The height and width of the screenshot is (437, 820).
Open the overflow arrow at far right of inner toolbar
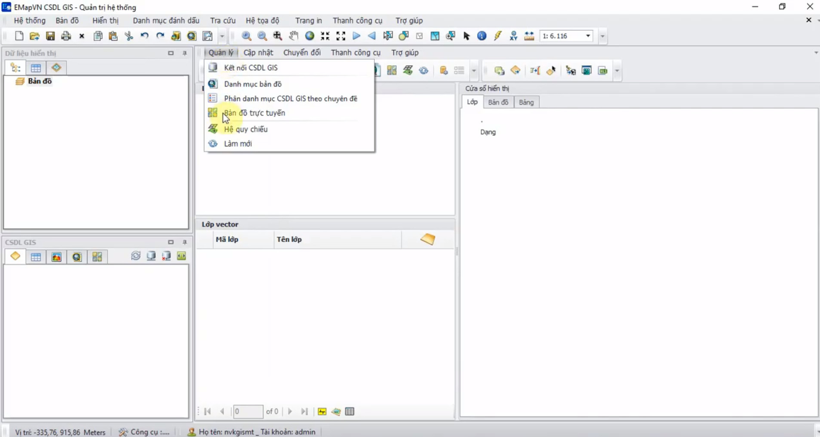coord(617,71)
